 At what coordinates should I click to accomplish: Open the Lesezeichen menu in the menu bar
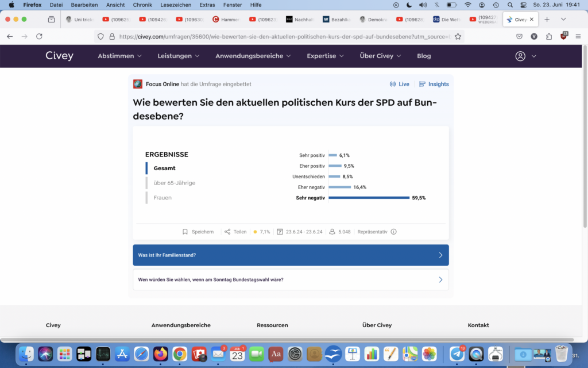coord(176,5)
